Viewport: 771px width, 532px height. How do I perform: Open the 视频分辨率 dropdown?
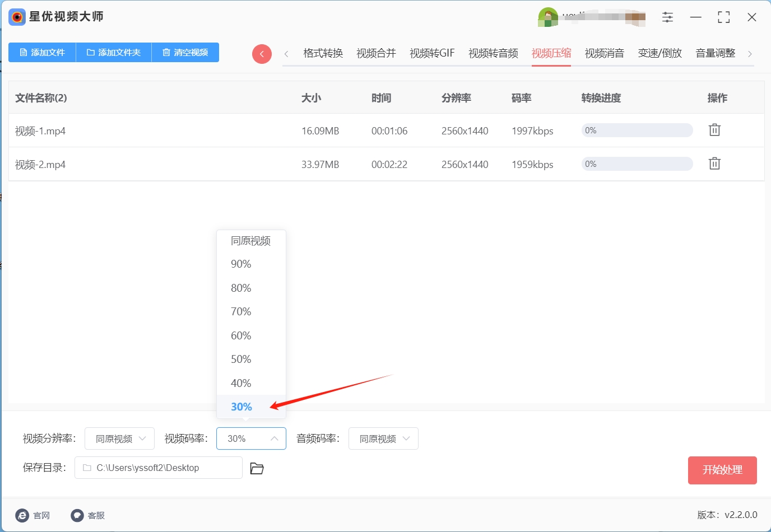pyautogui.click(x=119, y=438)
